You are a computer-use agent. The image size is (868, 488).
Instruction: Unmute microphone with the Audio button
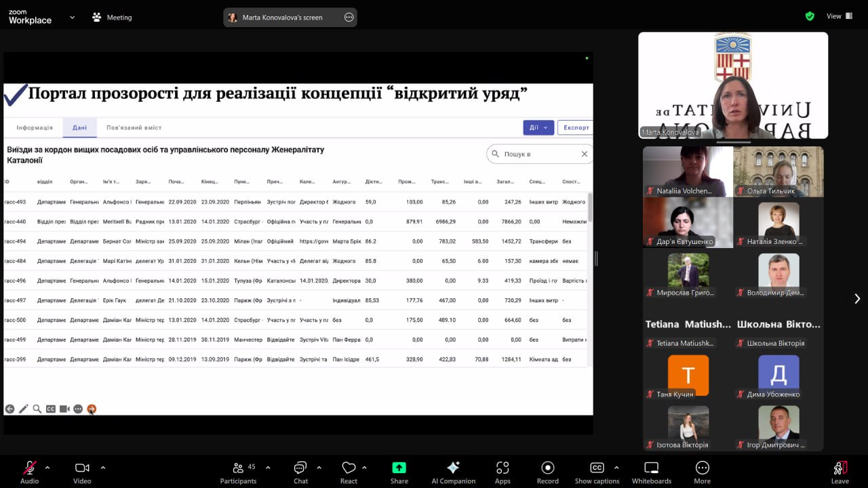pos(29,472)
